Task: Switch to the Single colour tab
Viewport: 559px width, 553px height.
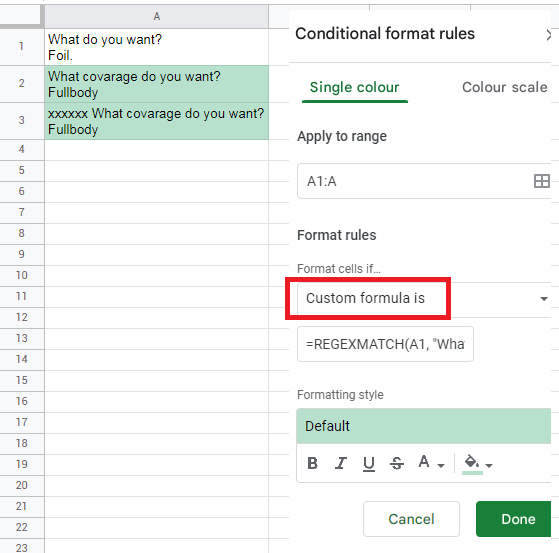Action: (354, 88)
